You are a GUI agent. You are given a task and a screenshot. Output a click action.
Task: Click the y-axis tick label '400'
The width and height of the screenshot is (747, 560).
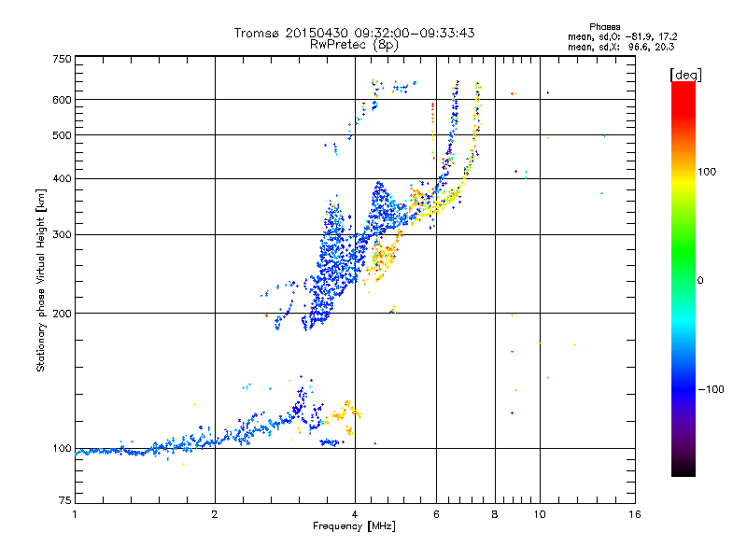[x=62, y=178]
